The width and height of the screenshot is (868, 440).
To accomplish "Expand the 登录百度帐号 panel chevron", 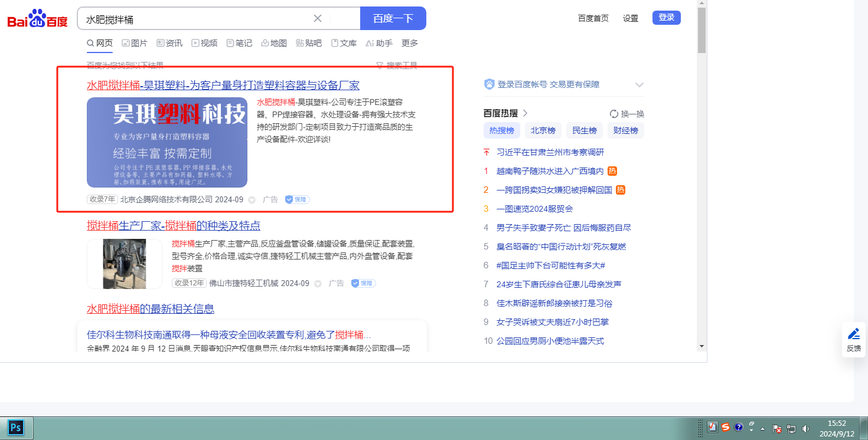I will [x=639, y=84].
